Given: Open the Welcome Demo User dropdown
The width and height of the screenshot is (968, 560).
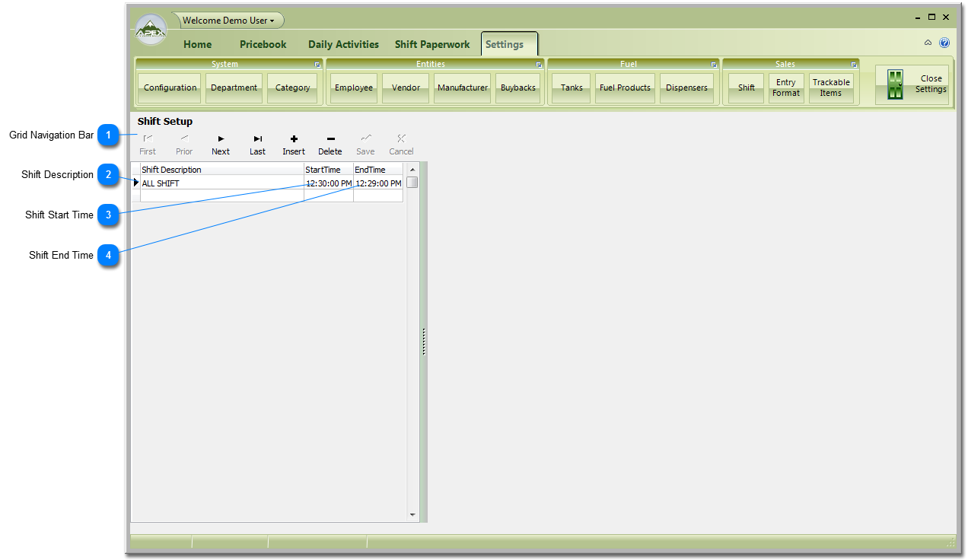Looking at the screenshot, I should tap(228, 21).
